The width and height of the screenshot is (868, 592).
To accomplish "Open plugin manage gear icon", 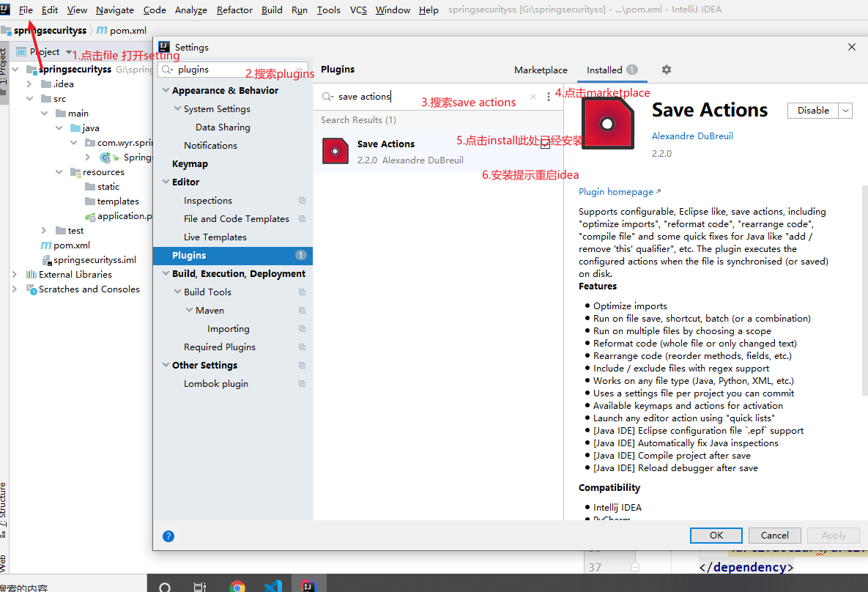I will [x=667, y=70].
